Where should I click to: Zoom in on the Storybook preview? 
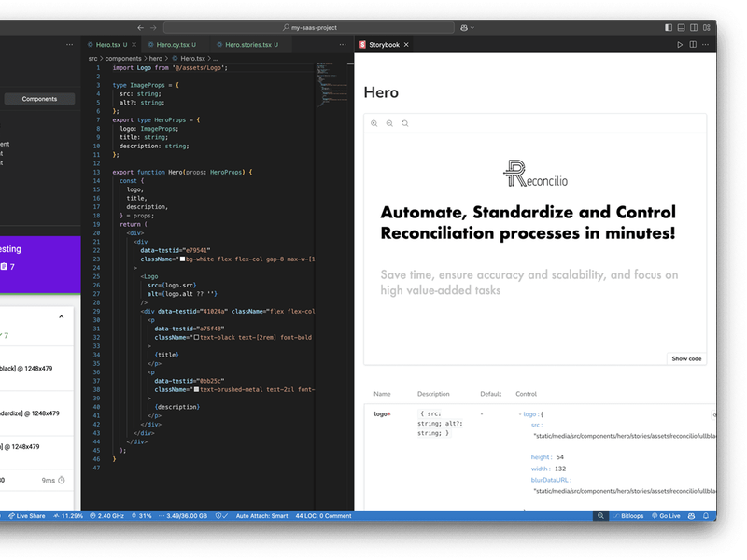374,123
